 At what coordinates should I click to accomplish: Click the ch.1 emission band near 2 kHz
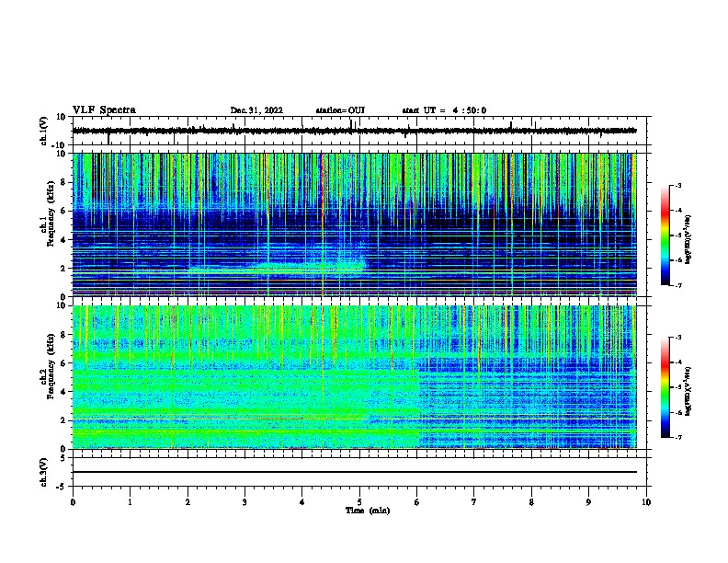(278, 269)
